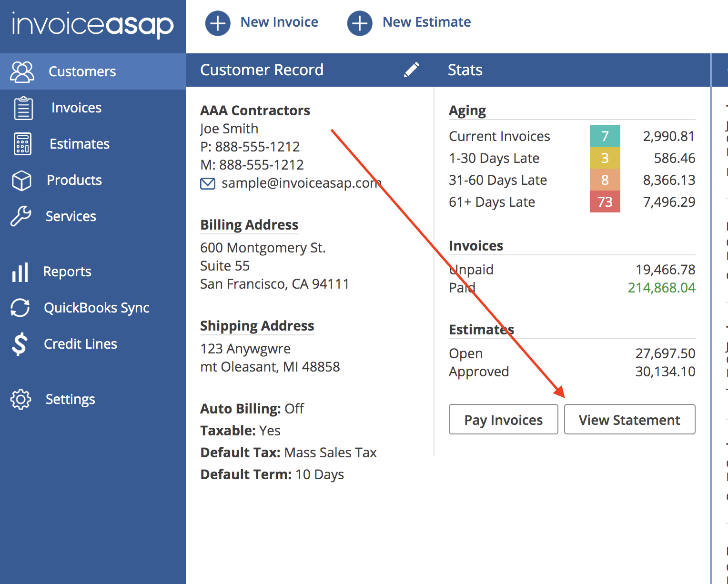Click the email envelope icon

[208, 183]
